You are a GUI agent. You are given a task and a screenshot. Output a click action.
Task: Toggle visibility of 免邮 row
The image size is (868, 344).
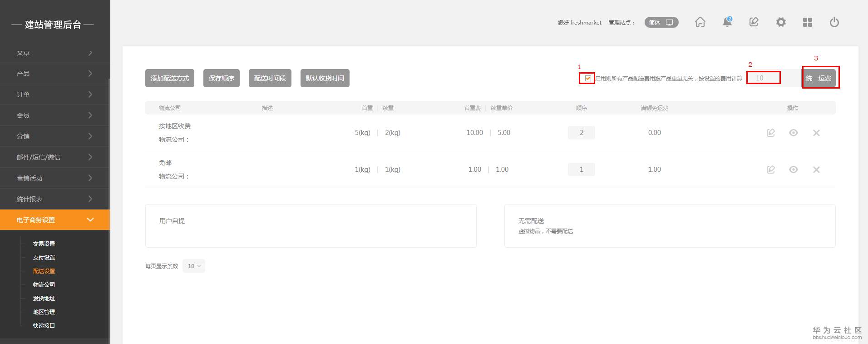click(794, 170)
